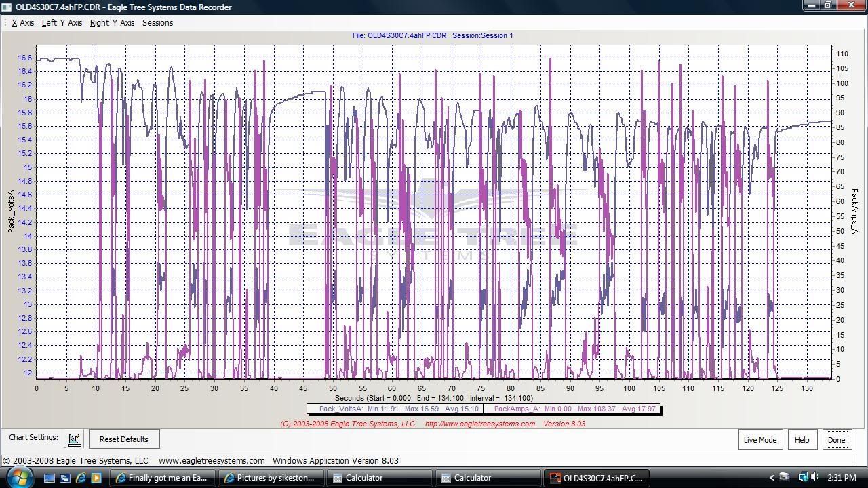Click the Help button
Viewport: 868px width, 488px height.
pos(802,440)
